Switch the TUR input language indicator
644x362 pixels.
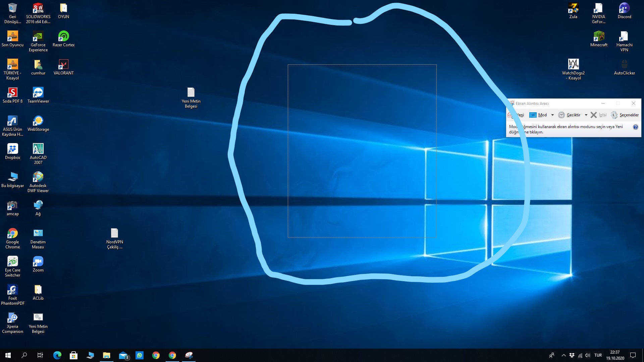coord(598,355)
